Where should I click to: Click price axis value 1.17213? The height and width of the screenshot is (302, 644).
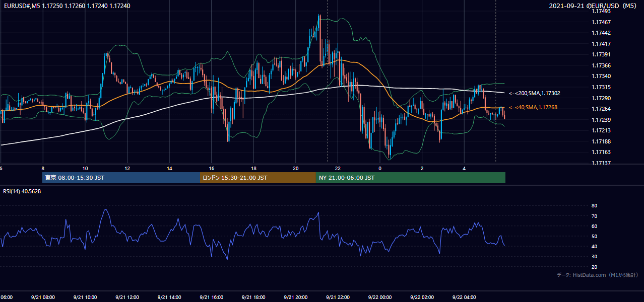point(602,130)
